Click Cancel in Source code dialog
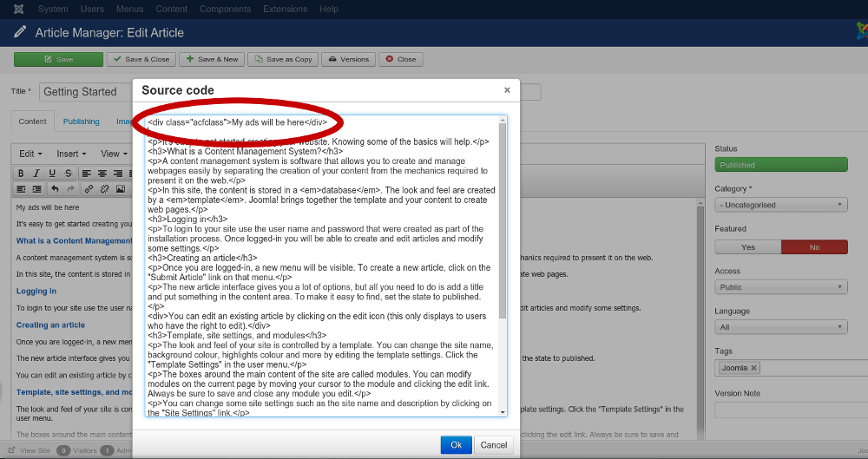868x459 pixels. pyautogui.click(x=493, y=445)
